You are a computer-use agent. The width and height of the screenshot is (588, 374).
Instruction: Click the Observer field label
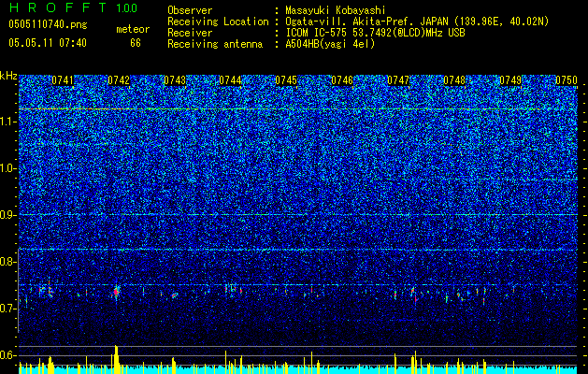(x=190, y=11)
